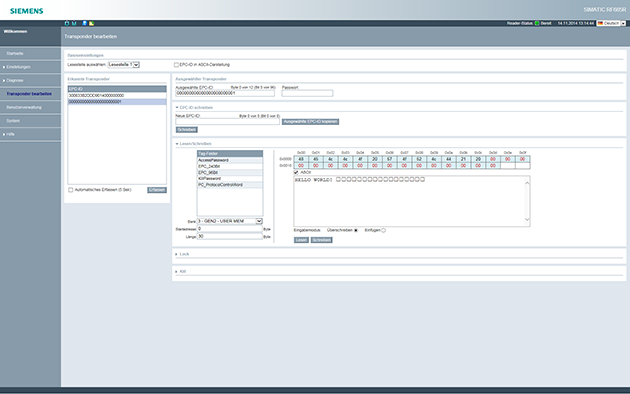
Task: Open the Bank memory dropdown
Action: point(229,221)
